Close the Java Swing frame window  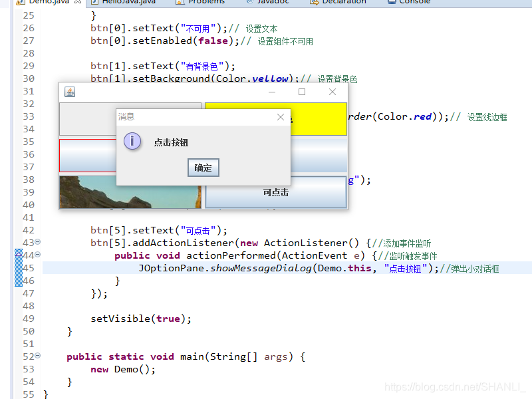[x=332, y=92]
